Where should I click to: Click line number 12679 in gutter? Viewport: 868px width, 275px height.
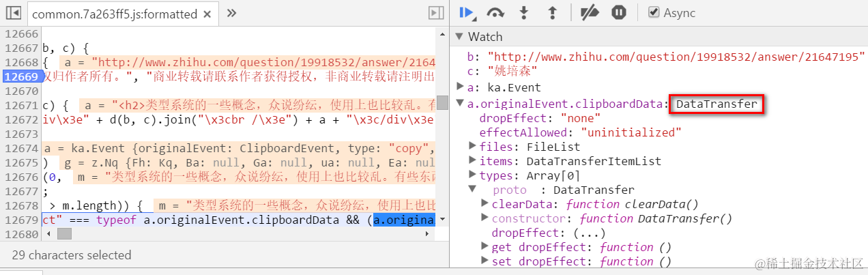pyautogui.click(x=20, y=220)
